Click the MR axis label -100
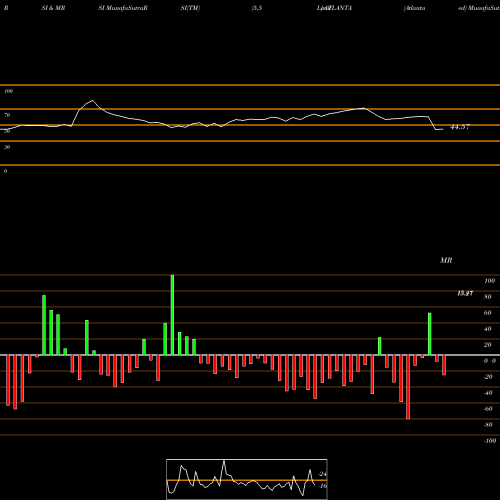 (490, 441)
